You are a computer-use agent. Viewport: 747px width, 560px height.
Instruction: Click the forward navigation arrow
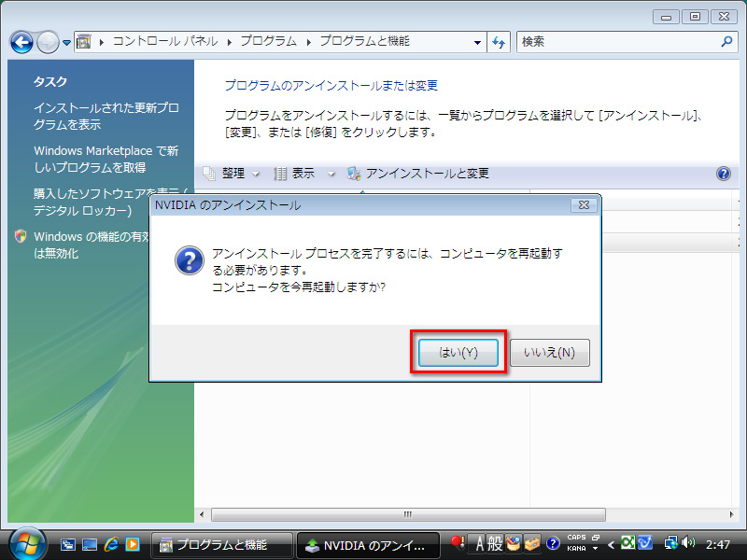(48, 42)
